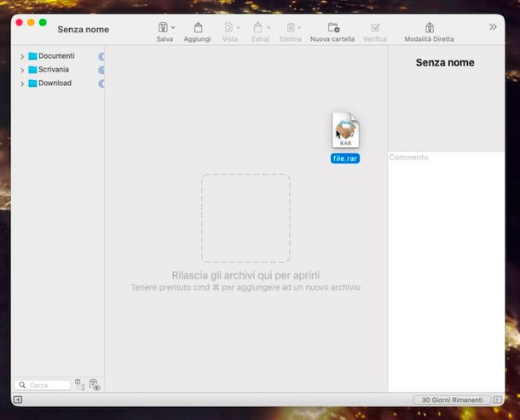Image resolution: width=520 pixels, height=420 pixels.
Task: Click the Documenti folder icon in sidebar
Action: pyautogui.click(x=32, y=56)
